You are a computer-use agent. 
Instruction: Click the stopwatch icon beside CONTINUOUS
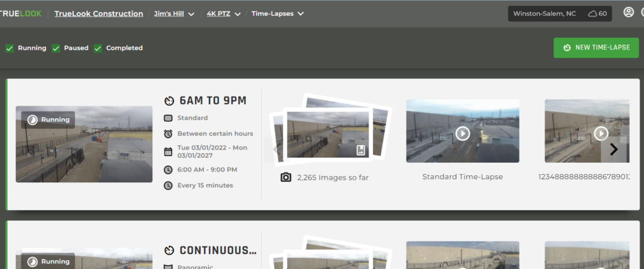169,251
